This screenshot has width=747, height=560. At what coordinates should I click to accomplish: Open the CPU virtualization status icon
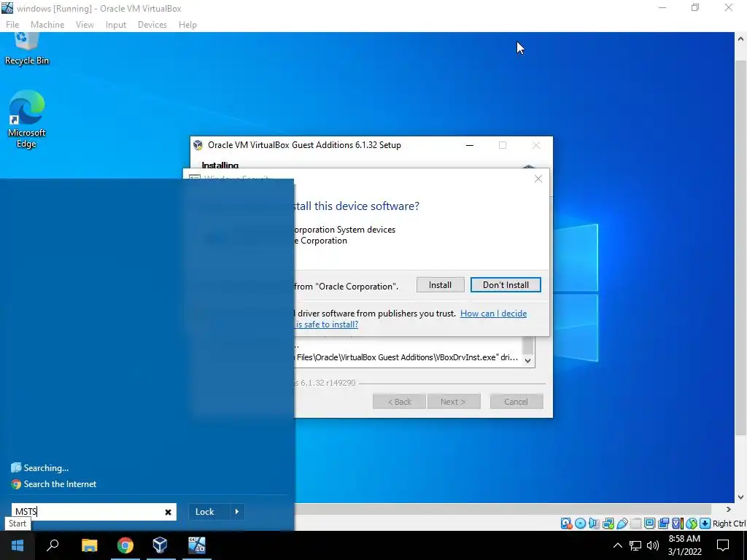click(x=677, y=524)
